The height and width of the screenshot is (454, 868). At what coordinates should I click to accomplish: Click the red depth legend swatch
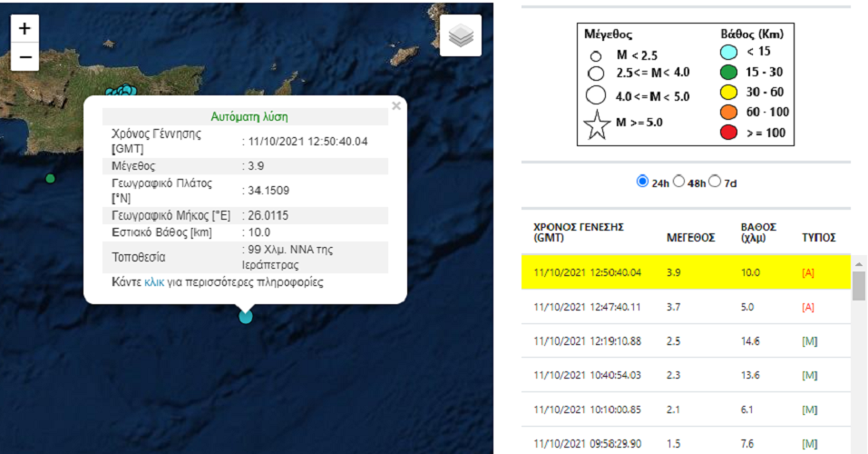728,134
